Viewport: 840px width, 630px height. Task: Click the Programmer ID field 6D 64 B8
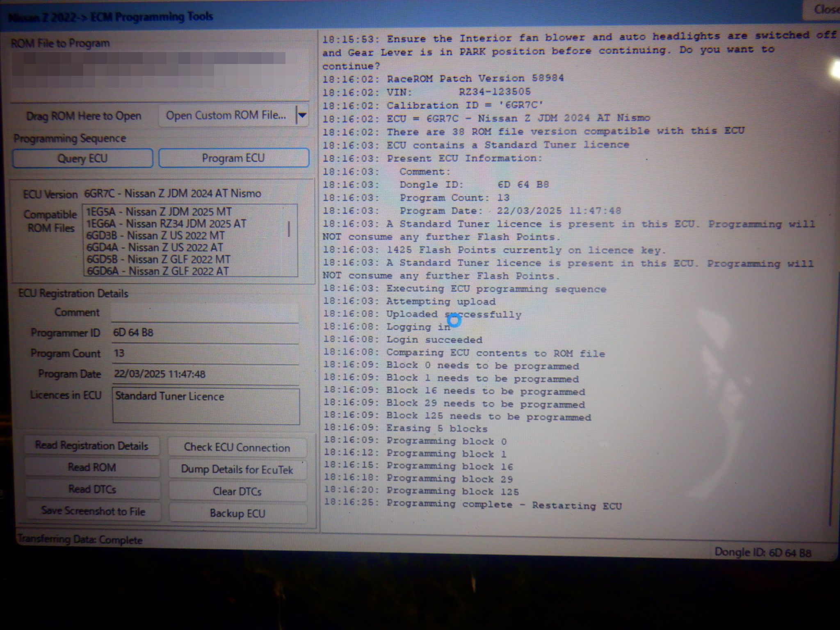205,333
